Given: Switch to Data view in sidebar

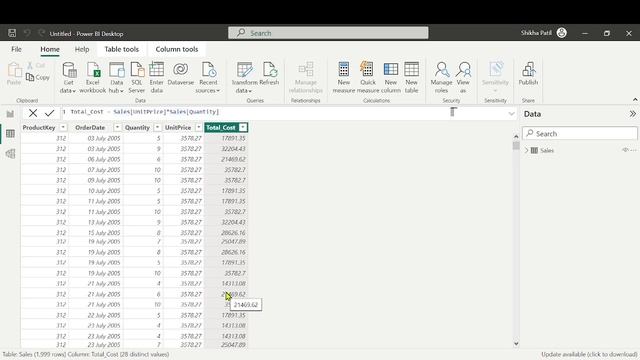Looking at the screenshot, I should 10,133.
